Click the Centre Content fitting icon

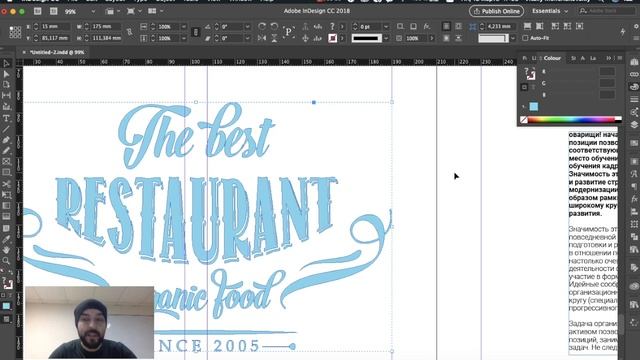point(580,27)
